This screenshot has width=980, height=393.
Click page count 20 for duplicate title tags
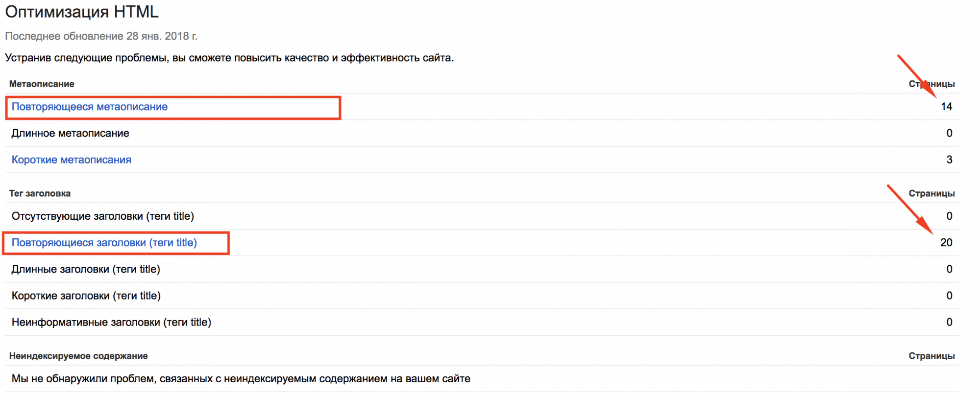click(x=946, y=243)
